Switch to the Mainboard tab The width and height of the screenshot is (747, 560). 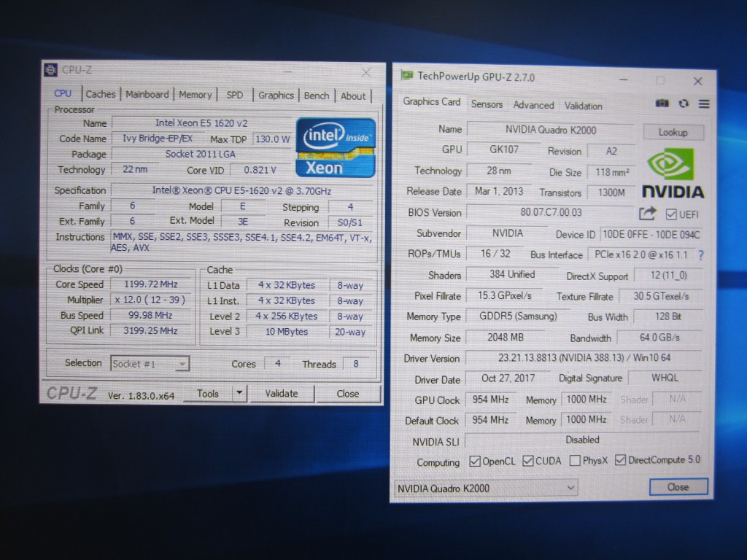coord(147,95)
